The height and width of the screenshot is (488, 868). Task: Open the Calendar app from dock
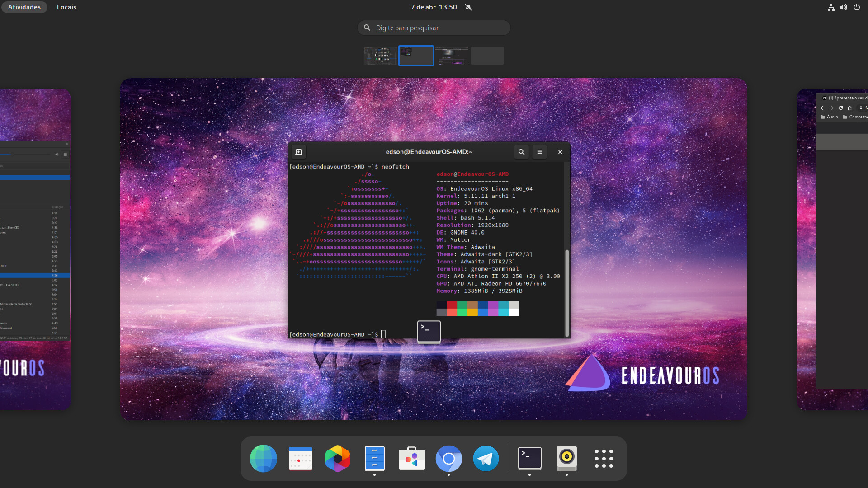(x=301, y=459)
